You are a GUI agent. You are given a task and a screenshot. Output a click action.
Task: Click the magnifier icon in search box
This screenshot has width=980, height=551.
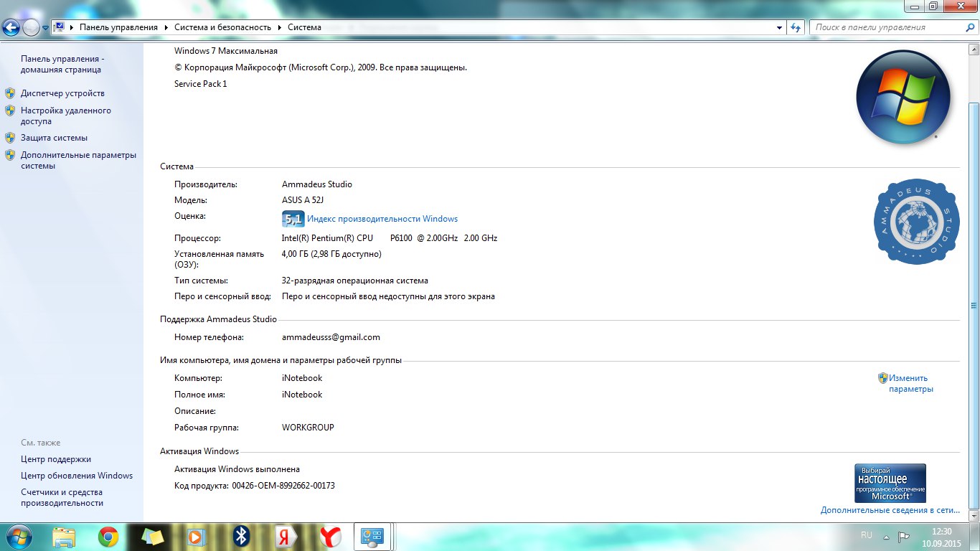click(x=969, y=27)
